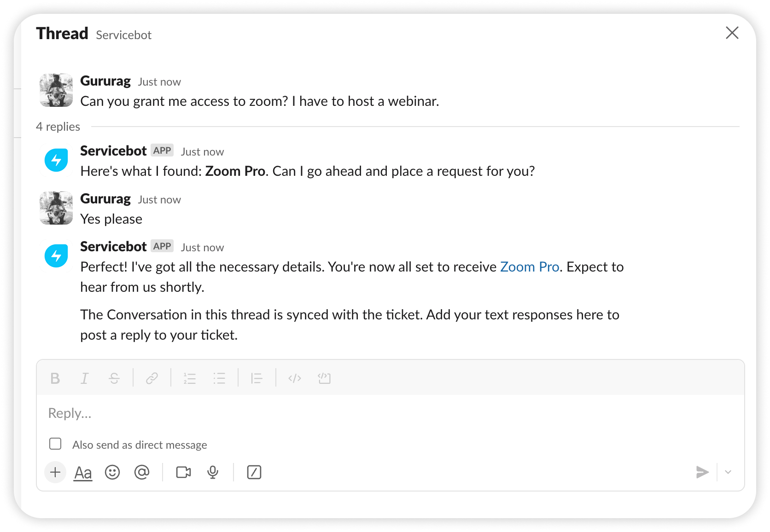Viewport: 770px width, 532px height.
Task: Start an ordered numbered list
Action: (190, 378)
